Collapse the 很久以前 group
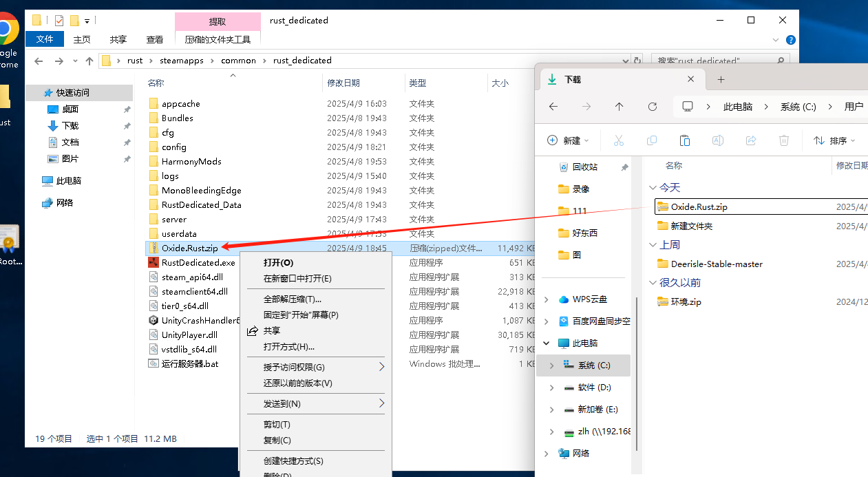Screen dimensions: 868x477 tap(653, 282)
